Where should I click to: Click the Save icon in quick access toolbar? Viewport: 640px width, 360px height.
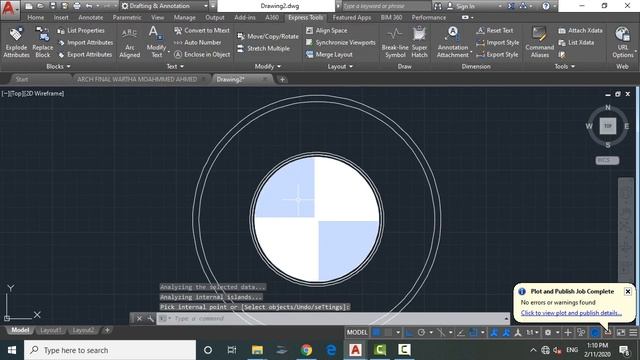pos(53,6)
